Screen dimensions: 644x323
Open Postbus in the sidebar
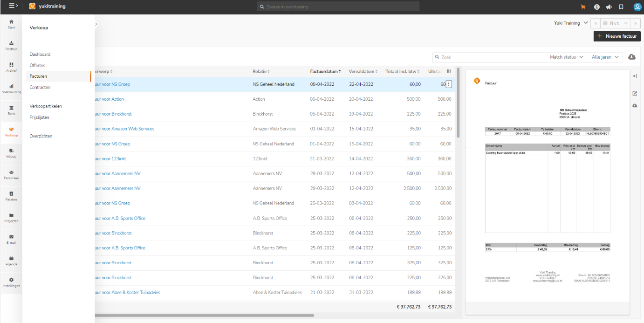coord(11,46)
